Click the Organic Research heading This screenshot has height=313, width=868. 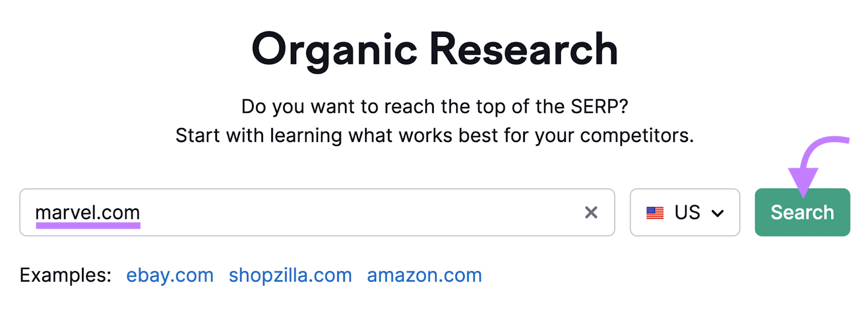pyautogui.click(x=435, y=48)
